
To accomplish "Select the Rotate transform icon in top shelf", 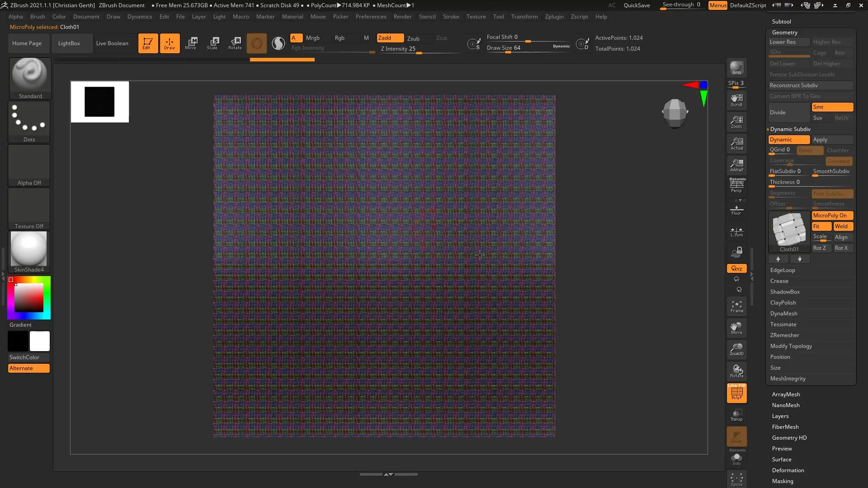I will [235, 43].
